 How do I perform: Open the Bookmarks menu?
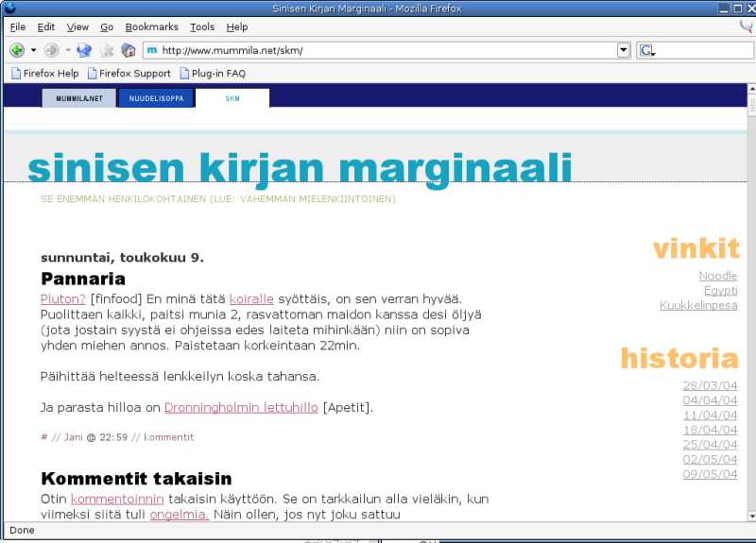click(x=151, y=27)
